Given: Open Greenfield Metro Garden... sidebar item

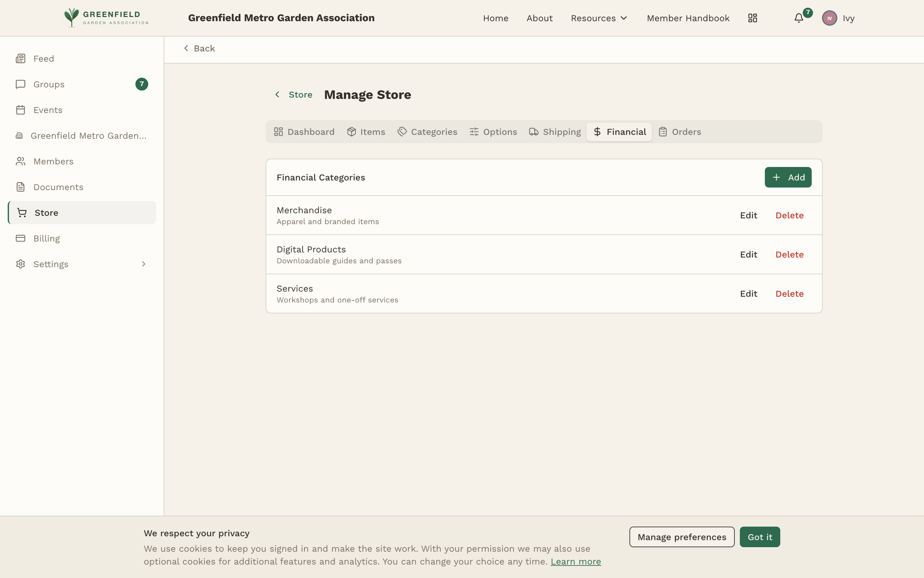Looking at the screenshot, I should 82,136.
